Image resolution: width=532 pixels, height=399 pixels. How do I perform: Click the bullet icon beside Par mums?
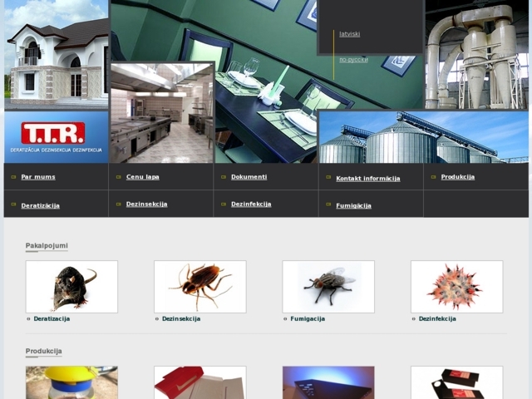point(13,177)
